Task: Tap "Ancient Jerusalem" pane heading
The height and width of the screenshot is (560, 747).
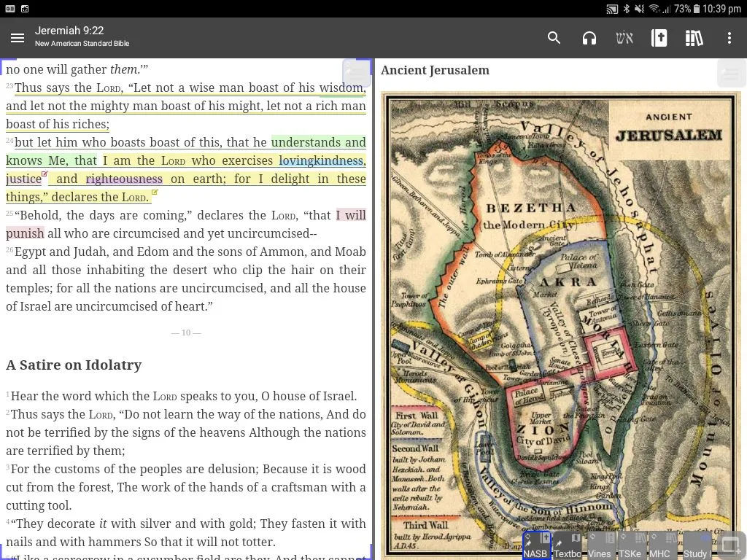Action: click(435, 71)
